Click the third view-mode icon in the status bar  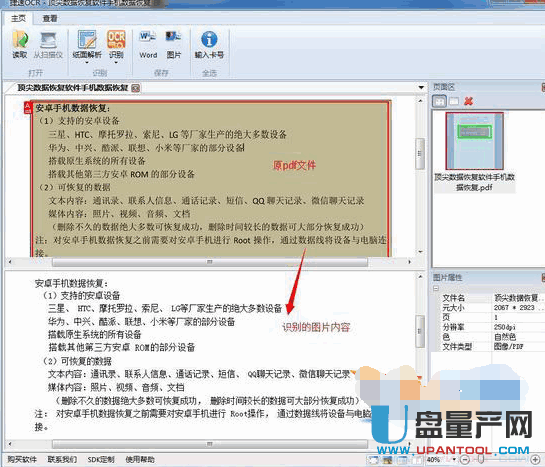point(402,460)
